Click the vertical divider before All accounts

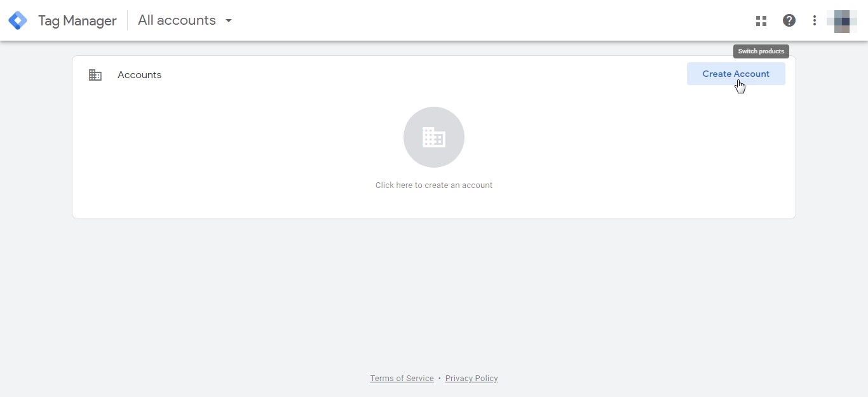(127, 20)
